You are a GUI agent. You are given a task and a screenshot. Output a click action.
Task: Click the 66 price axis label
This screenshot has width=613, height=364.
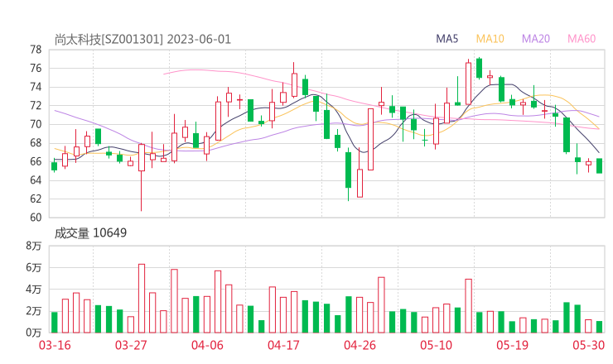(36, 161)
